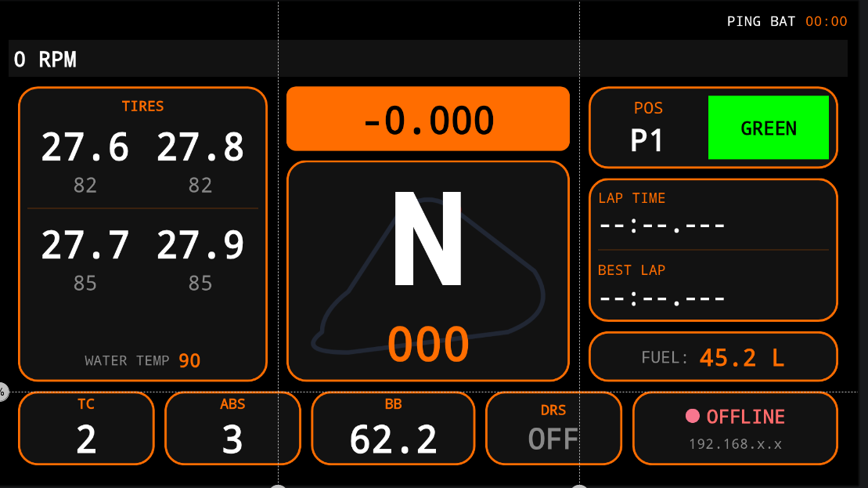Click the POS label
This screenshot has width=868, height=488.
(648, 108)
